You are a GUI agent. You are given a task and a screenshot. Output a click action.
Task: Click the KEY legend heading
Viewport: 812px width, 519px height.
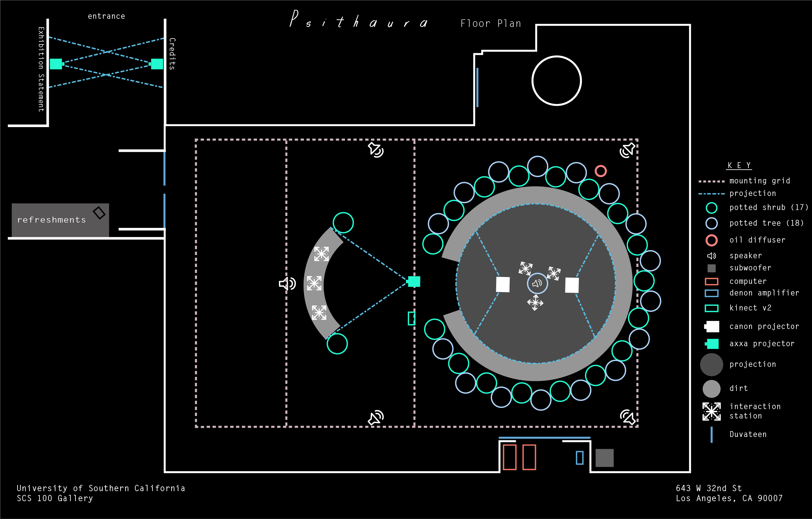click(739, 165)
